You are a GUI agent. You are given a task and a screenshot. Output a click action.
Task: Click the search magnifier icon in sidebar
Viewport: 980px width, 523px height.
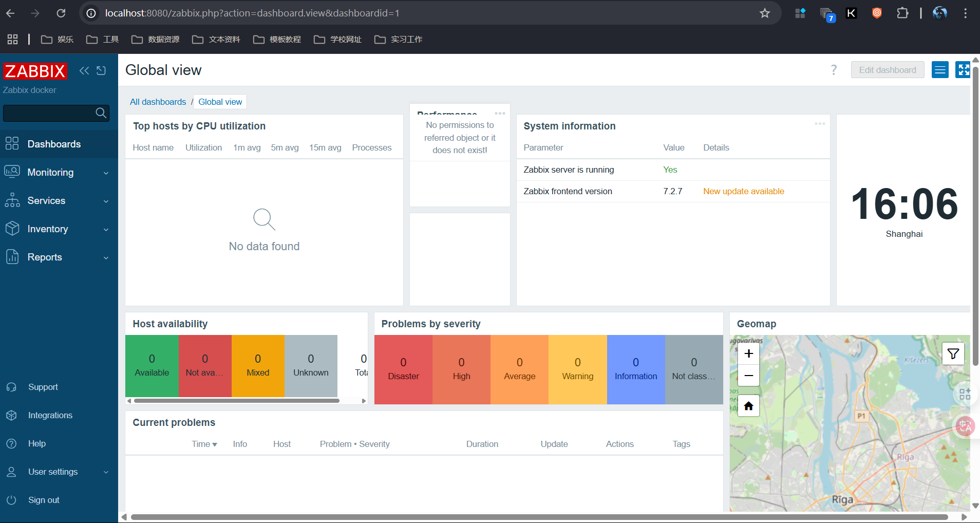point(101,113)
